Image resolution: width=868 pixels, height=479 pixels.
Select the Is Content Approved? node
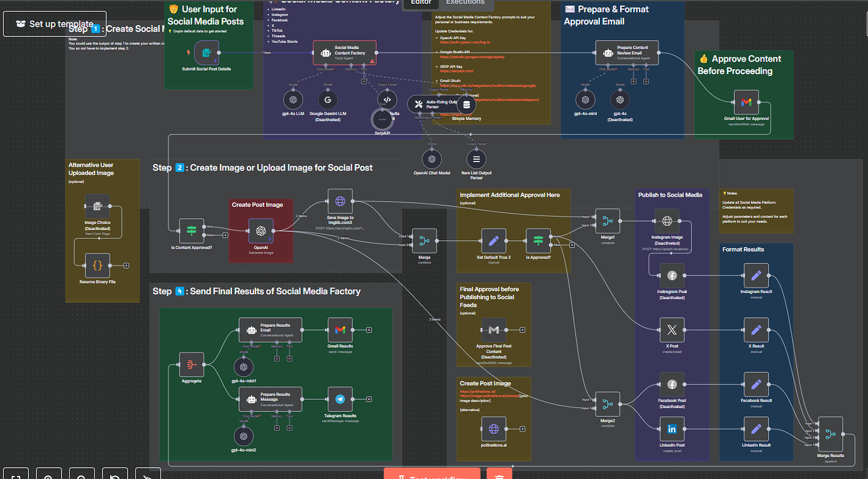[191, 231]
